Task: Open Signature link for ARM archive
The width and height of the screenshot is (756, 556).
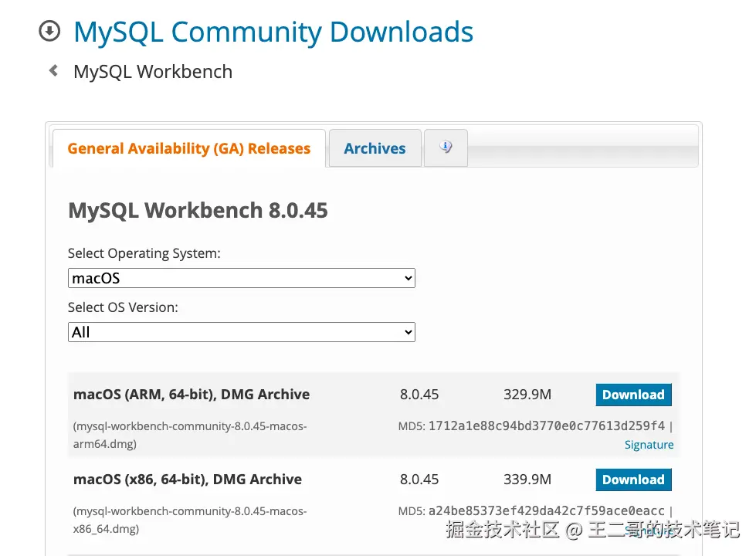Action: [x=649, y=445]
